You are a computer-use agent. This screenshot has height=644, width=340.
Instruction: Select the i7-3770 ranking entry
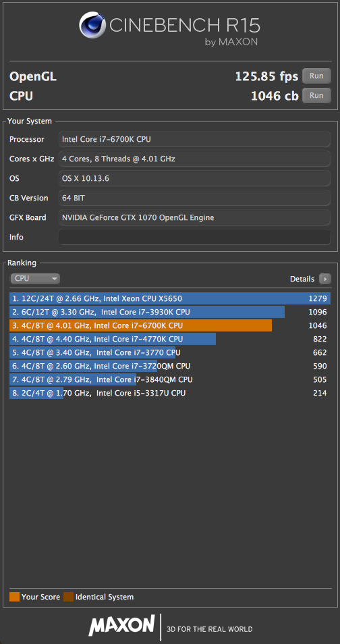[x=169, y=352]
